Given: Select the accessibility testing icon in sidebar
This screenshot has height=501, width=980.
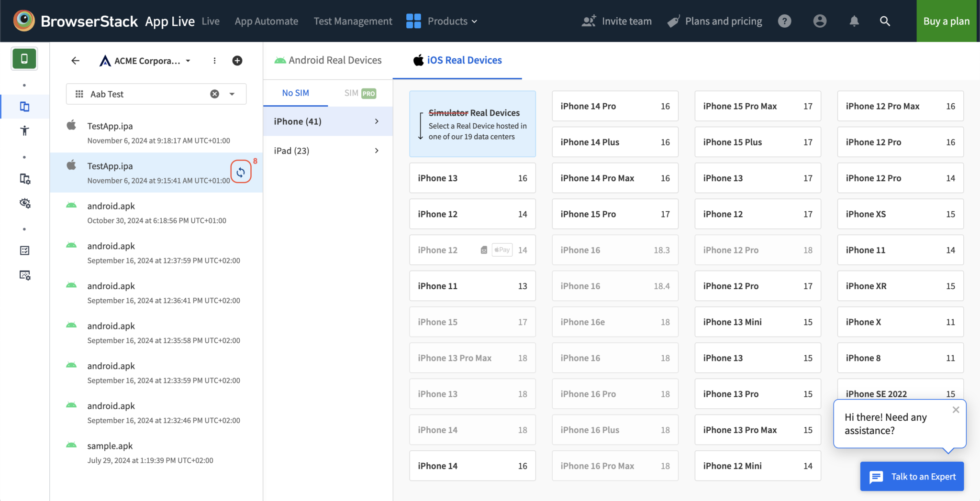Looking at the screenshot, I should [24, 130].
